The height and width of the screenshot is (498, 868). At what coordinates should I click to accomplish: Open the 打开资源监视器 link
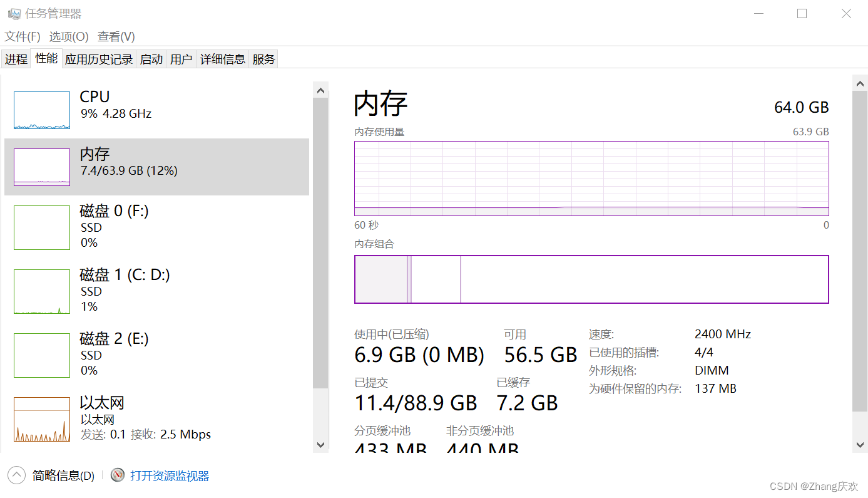[170, 476]
